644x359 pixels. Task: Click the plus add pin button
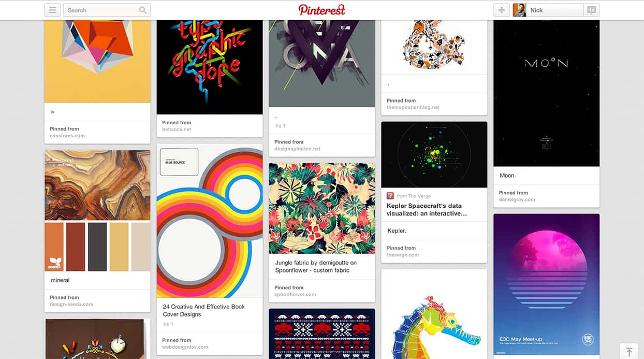[501, 10]
